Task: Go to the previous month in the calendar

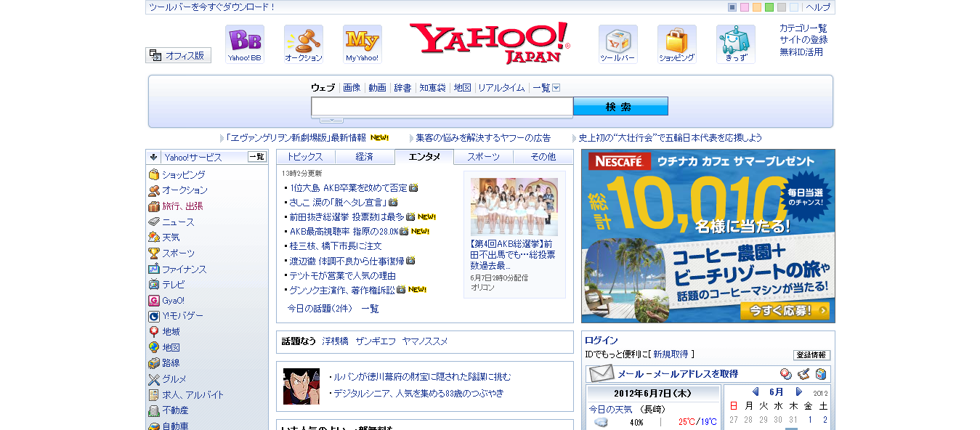Action: [756, 392]
